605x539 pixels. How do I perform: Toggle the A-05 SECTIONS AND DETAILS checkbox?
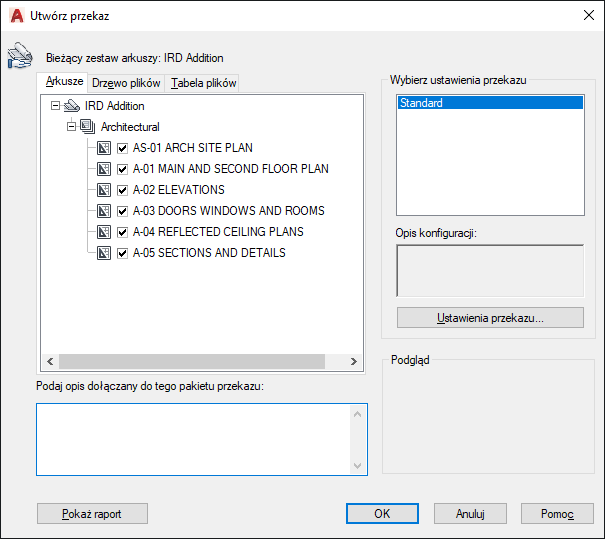coord(122,253)
